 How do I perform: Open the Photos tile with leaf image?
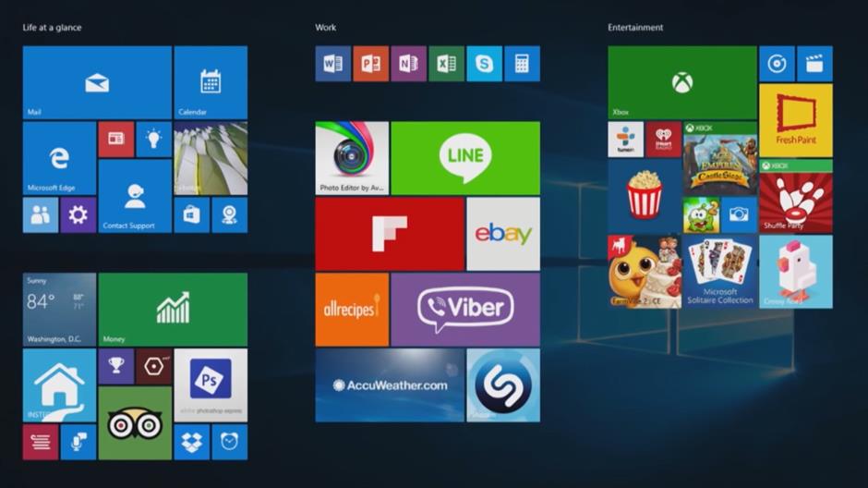coord(211,158)
